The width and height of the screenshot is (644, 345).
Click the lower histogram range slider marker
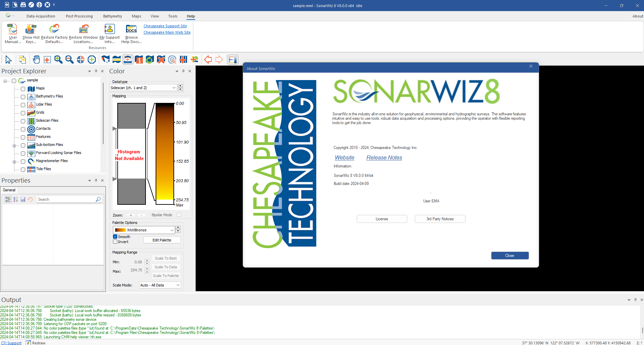114,179
